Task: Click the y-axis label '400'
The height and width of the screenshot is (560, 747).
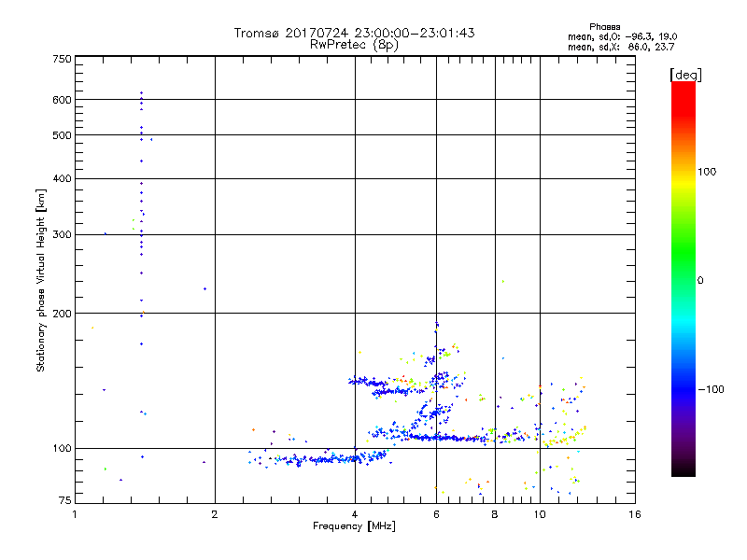Action: click(x=62, y=178)
